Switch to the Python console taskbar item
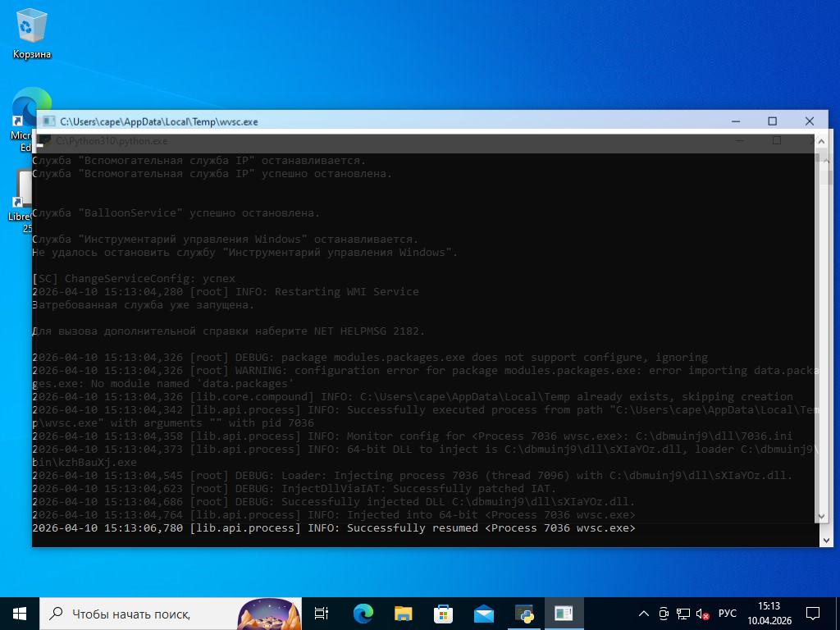The height and width of the screenshot is (630, 840). [523, 614]
